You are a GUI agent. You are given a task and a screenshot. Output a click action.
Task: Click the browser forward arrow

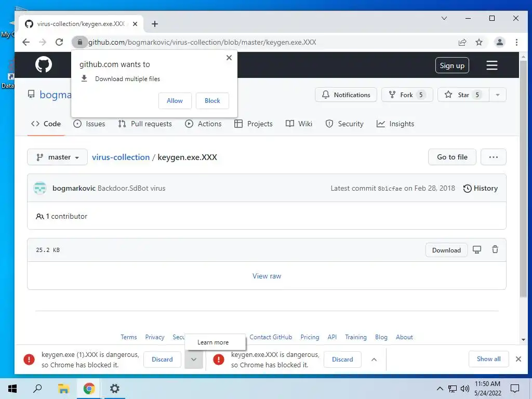(43, 42)
